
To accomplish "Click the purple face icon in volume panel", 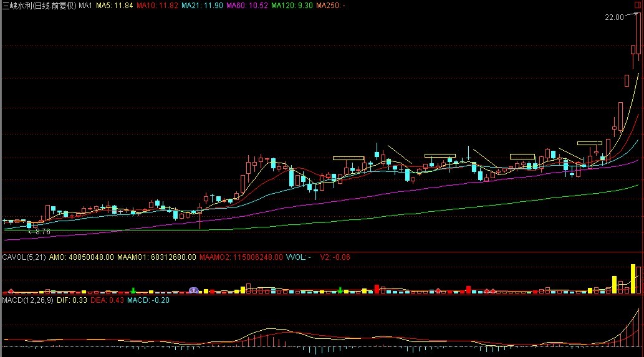I will 193,290.
